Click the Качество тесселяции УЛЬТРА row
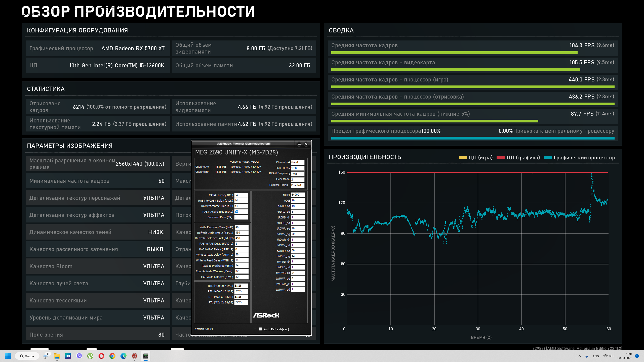 click(x=98, y=300)
